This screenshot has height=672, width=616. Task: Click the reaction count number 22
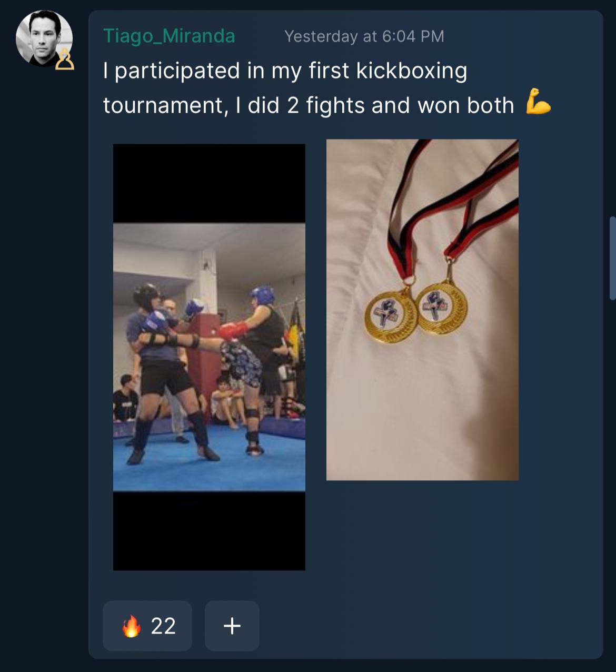[163, 626]
